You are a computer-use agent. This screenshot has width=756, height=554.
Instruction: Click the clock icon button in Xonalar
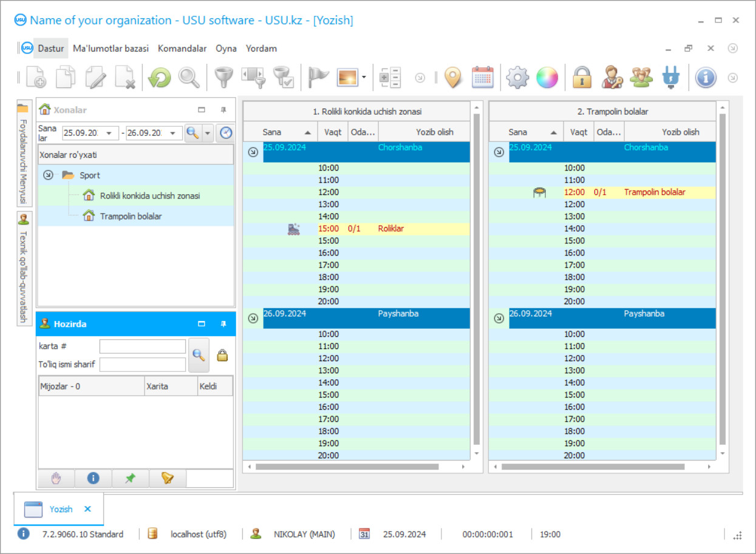point(226,133)
